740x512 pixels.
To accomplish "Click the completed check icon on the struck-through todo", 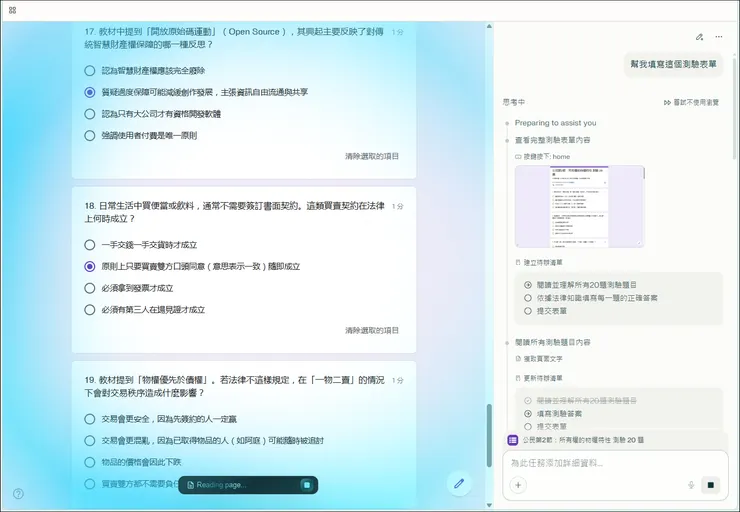I will [x=528, y=401].
